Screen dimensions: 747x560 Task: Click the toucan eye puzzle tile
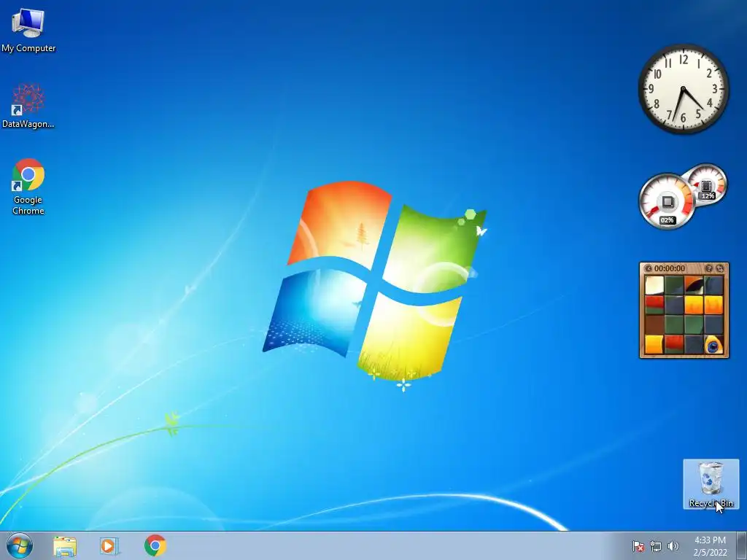pyautogui.click(x=713, y=344)
